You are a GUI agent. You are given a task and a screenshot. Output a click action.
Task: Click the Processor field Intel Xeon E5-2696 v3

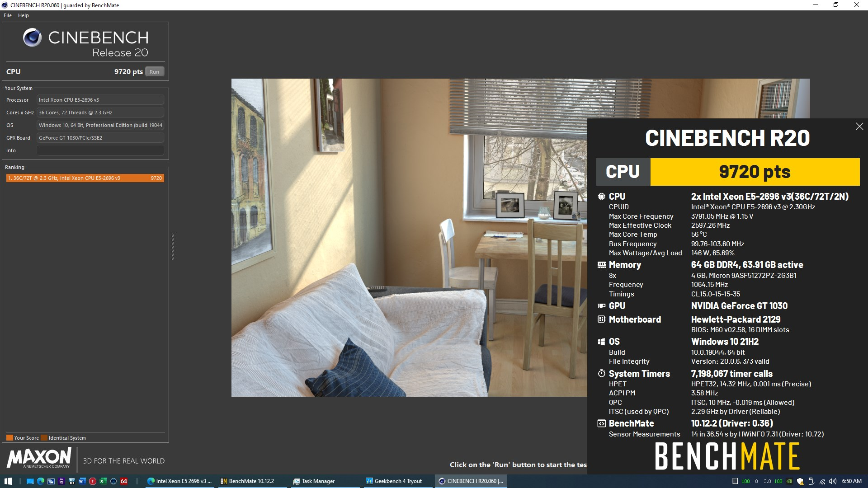tap(100, 100)
